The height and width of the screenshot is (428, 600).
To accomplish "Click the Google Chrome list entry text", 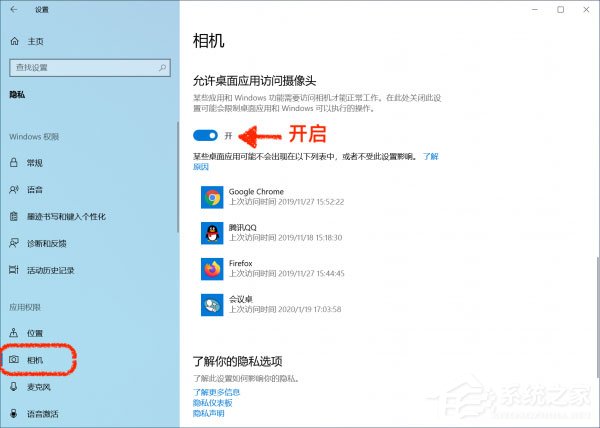I will (x=256, y=191).
